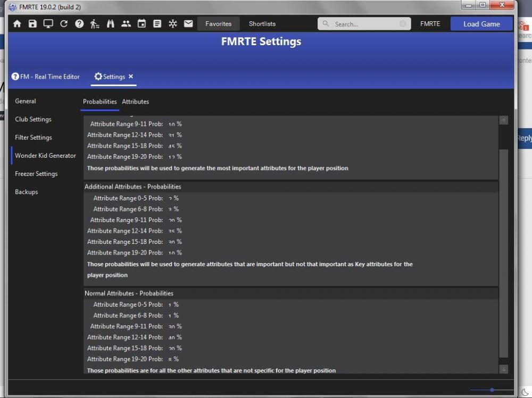The height and width of the screenshot is (398, 532).
Task: Click the FMRTE app icon in title bar
Action: [12, 7]
